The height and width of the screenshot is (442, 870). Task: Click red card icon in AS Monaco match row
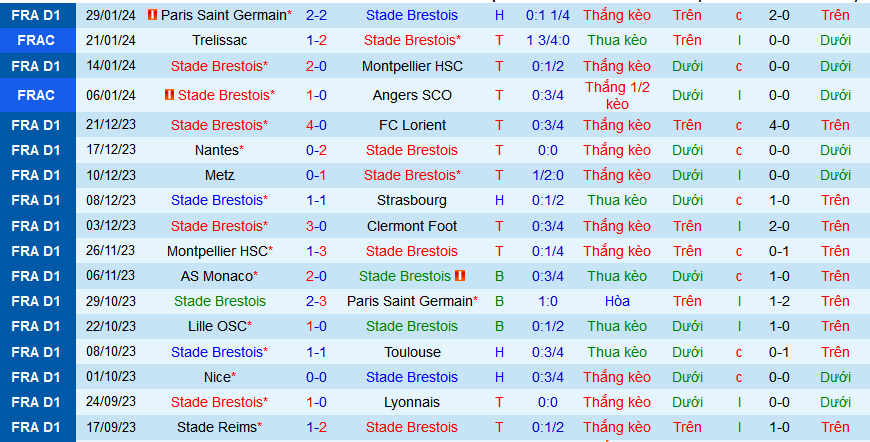460,275
